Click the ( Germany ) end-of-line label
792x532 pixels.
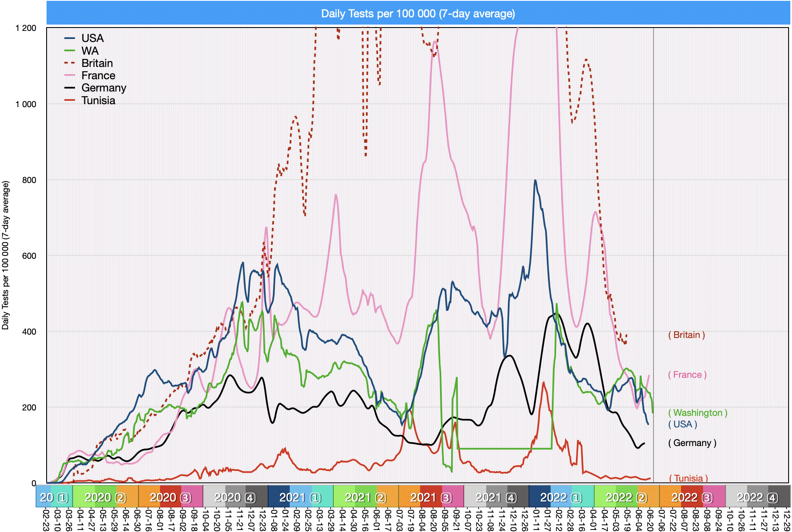pos(692,443)
